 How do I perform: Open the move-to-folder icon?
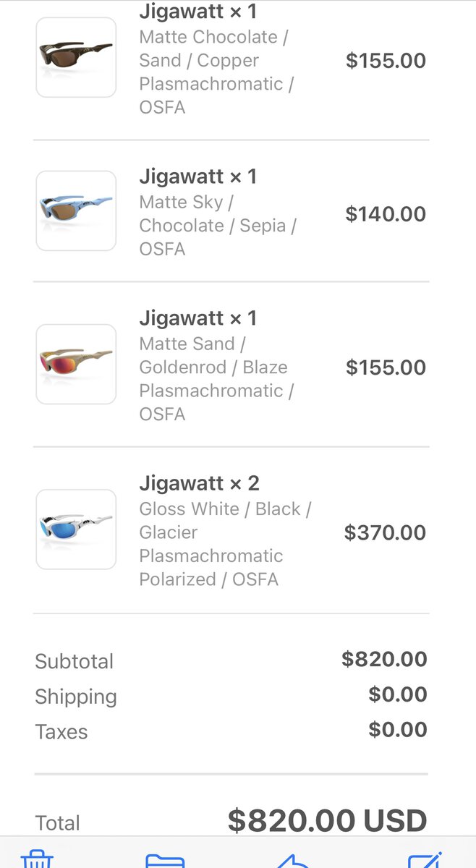click(165, 860)
